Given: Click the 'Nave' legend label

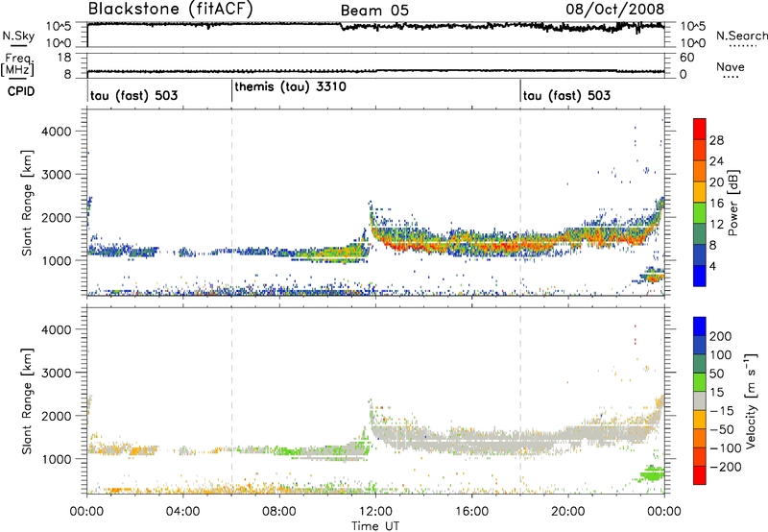Looking at the screenshot, I should click(x=731, y=67).
